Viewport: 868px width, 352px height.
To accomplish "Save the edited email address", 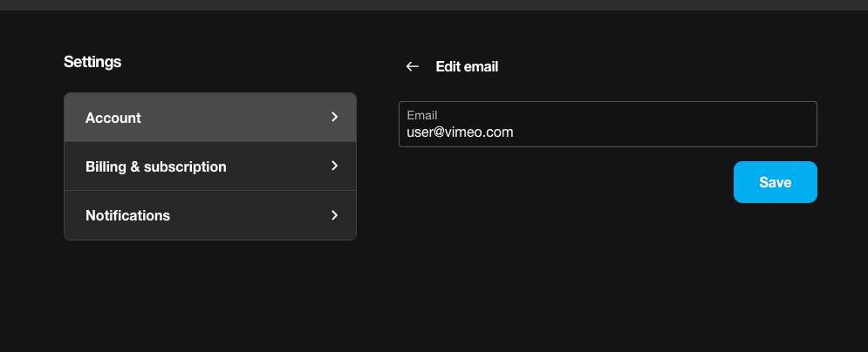I will click(x=775, y=182).
